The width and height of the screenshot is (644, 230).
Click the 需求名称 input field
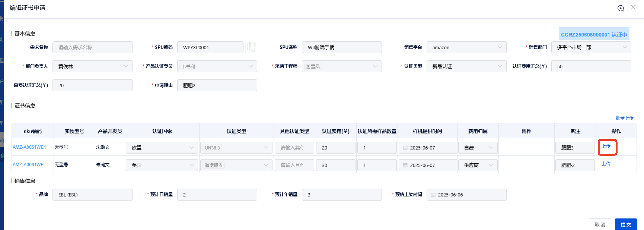(x=92, y=47)
